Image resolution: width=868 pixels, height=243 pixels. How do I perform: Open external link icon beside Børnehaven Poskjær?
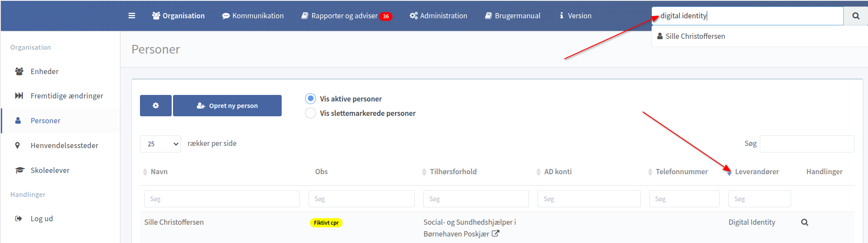tap(495, 234)
